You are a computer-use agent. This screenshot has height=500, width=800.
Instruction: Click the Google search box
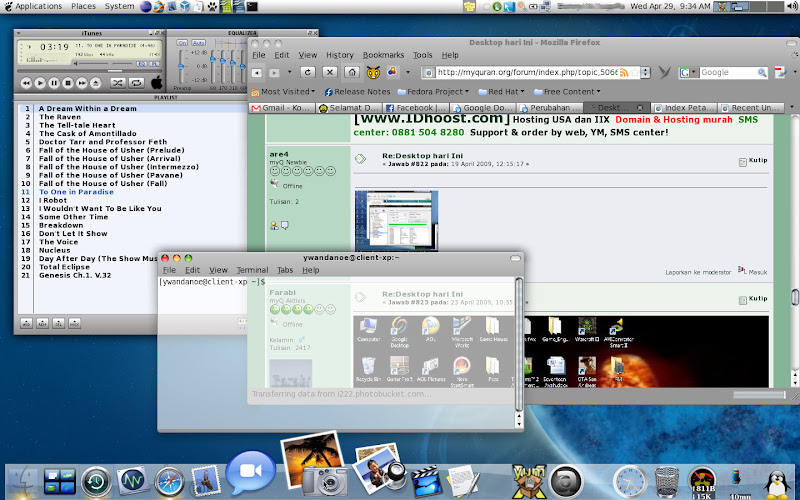(x=728, y=73)
